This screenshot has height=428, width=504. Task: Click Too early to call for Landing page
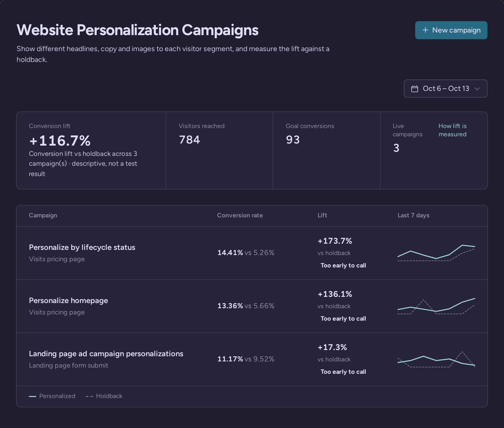(343, 372)
